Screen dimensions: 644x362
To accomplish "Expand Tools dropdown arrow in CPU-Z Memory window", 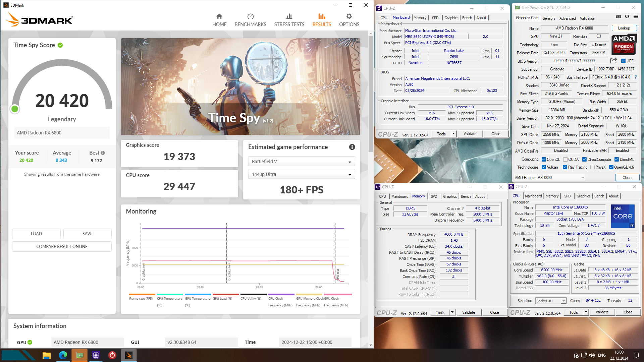I will click(452, 312).
